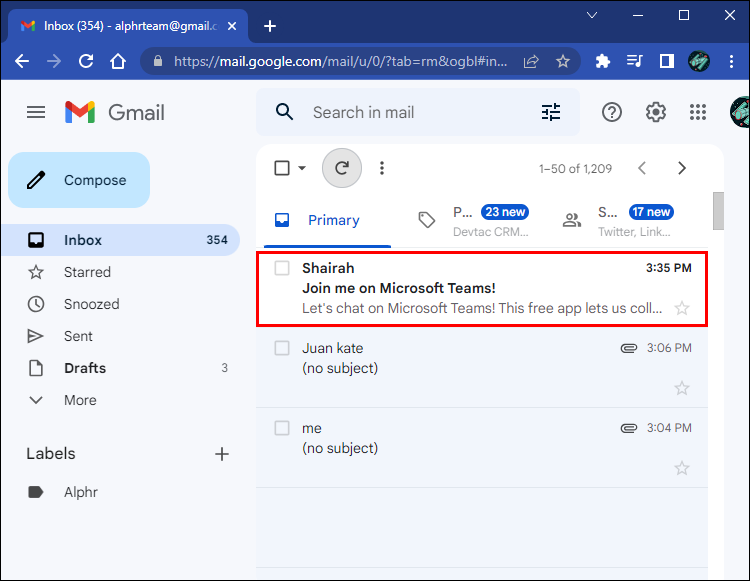
Task: Open the Settings gear icon
Action: point(655,112)
